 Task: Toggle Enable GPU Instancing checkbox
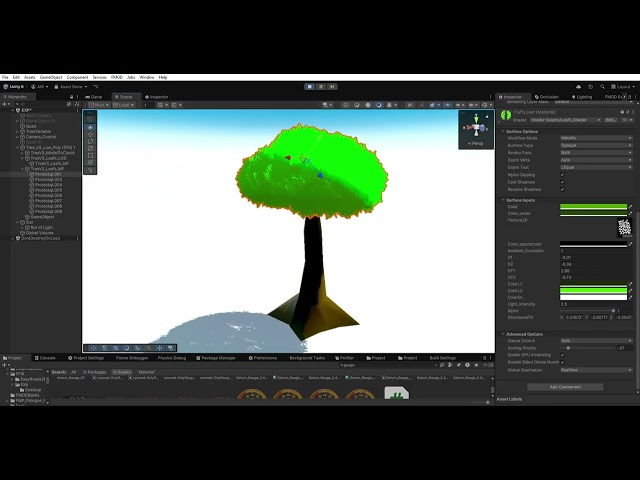(x=562, y=355)
